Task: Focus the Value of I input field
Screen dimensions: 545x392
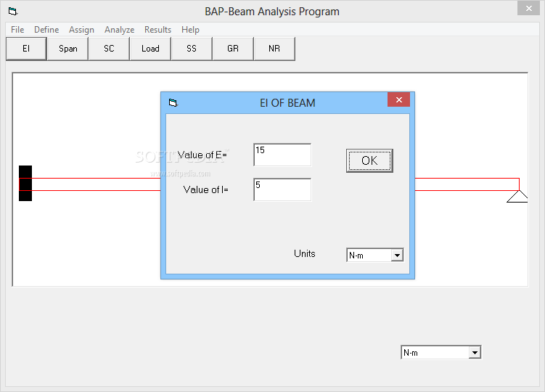Action: point(282,189)
